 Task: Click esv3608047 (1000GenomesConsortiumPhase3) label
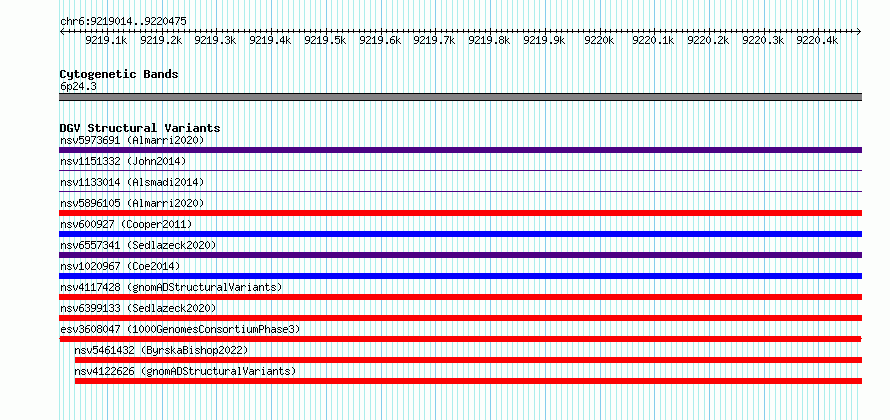pyautogui.click(x=180, y=329)
